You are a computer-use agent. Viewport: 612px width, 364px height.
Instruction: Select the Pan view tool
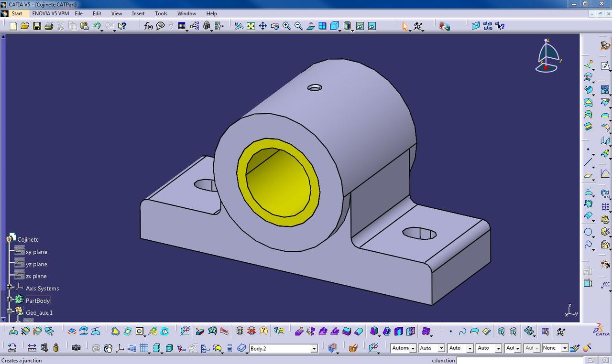pyautogui.click(x=262, y=26)
